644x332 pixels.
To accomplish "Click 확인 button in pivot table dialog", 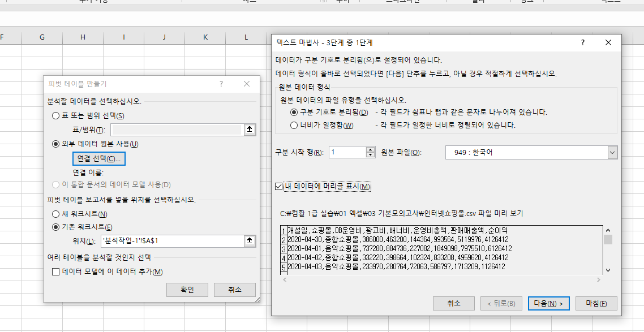I will [x=187, y=290].
